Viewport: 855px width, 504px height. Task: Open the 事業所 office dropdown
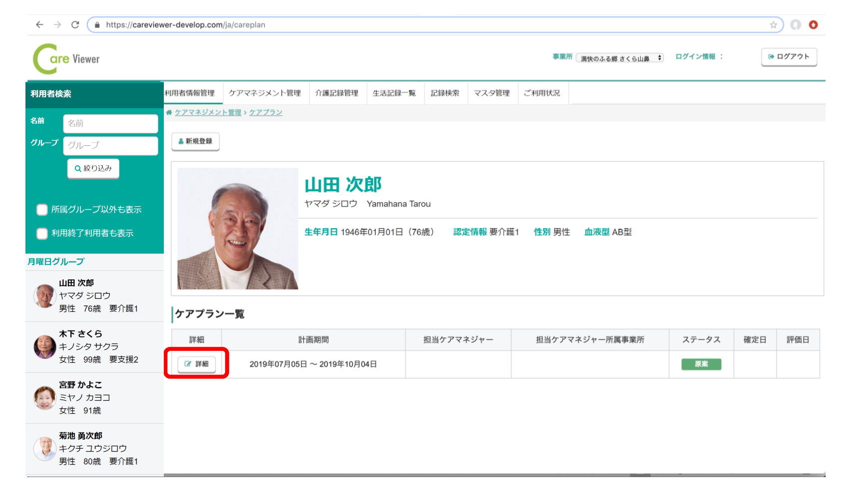tap(619, 58)
